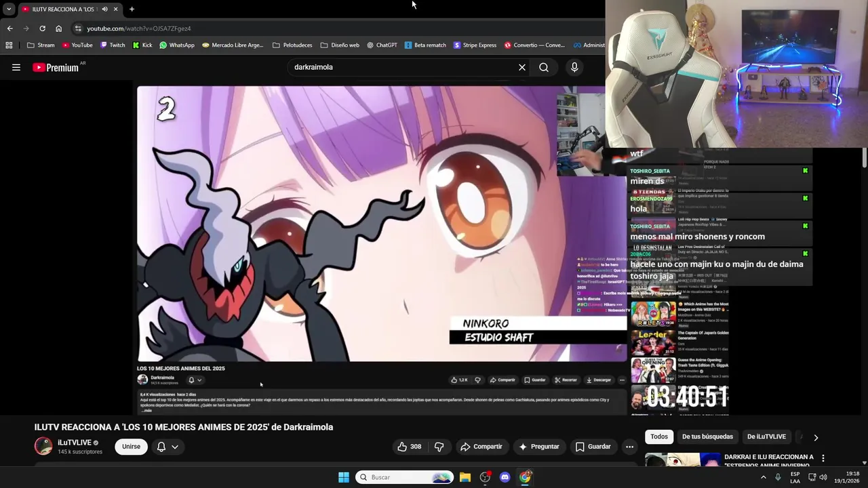
Task: Click the taskbar Buscar search box
Action: pyautogui.click(x=405, y=477)
